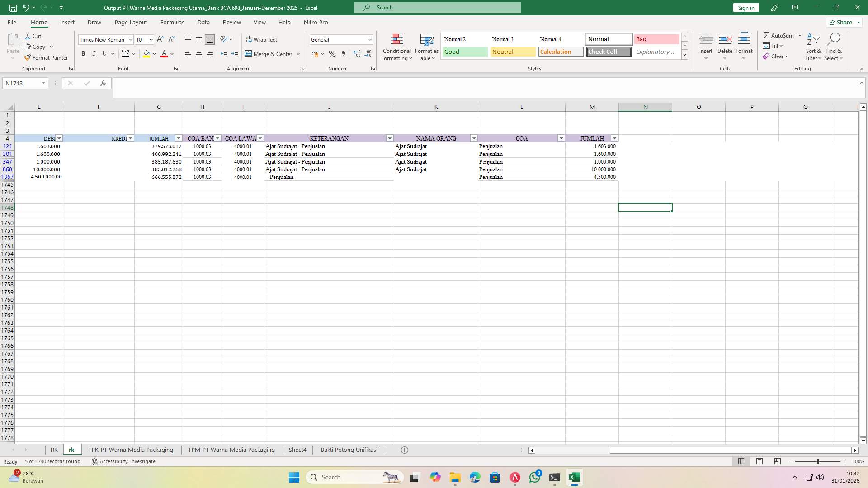Open the COA BANK column filter
The width and height of the screenshot is (868, 488).
[x=217, y=138]
